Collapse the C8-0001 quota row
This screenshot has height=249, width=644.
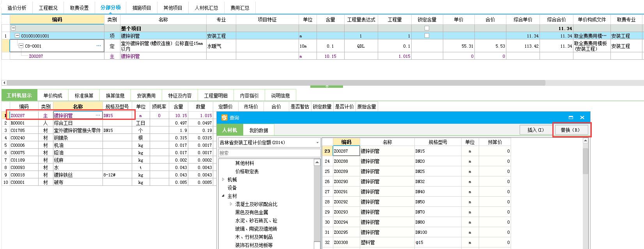click(x=21, y=46)
